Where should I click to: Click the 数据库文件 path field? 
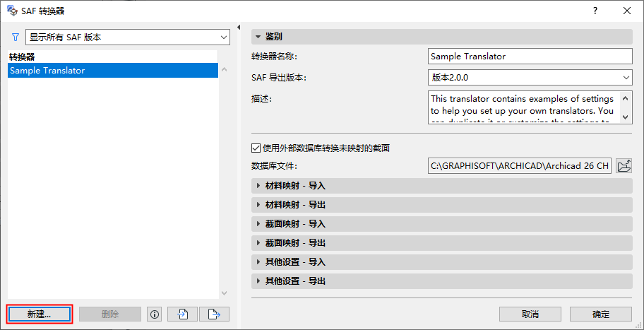pos(520,166)
